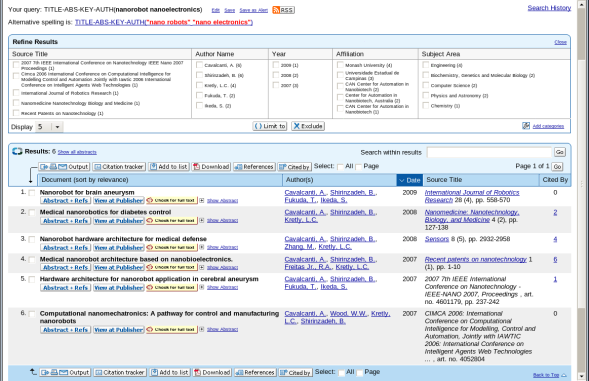Click author link Wood, W.W.
The width and height of the screenshot is (589, 381).
[348, 313]
